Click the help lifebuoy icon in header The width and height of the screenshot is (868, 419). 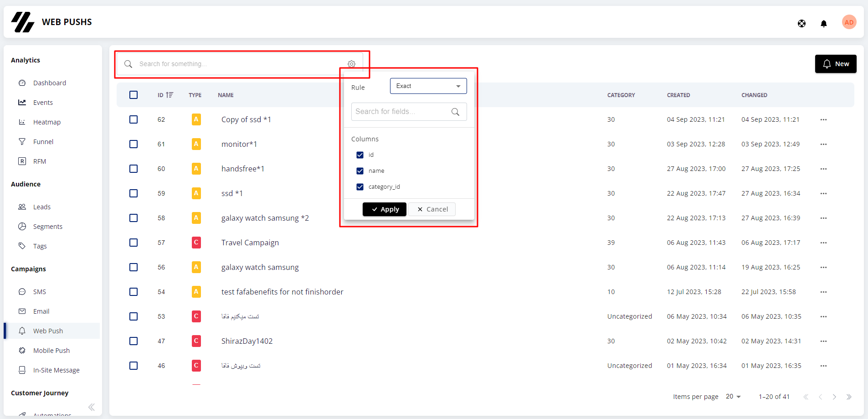(x=801, y=23)
